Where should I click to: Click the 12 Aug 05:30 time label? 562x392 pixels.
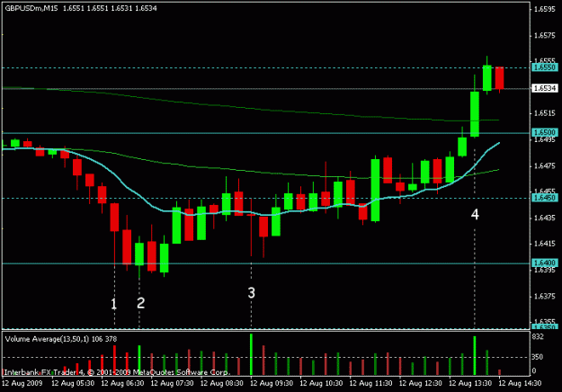click(73, 383)
